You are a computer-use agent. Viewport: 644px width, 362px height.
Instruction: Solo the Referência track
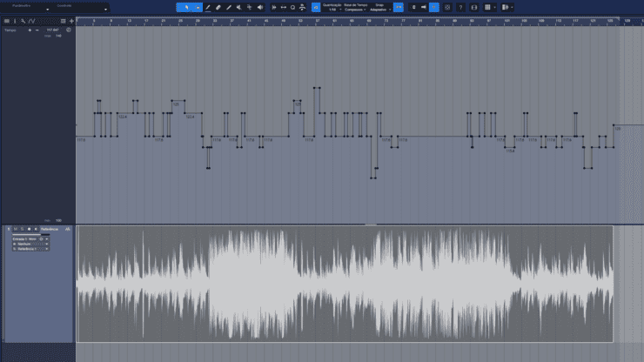click(23, 229)
